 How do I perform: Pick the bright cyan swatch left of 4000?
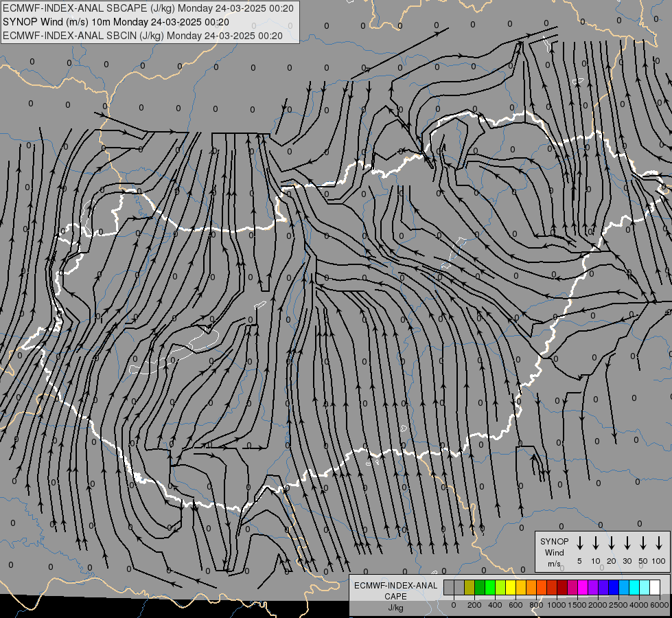(635, 587)
